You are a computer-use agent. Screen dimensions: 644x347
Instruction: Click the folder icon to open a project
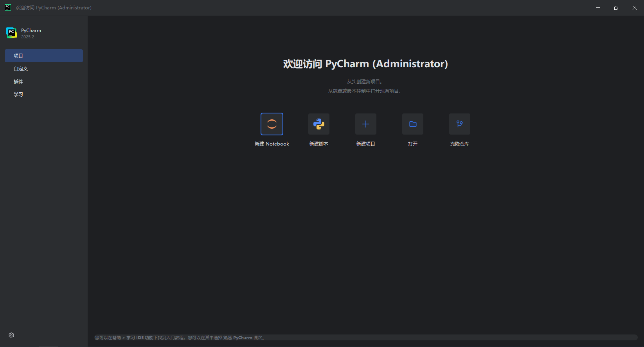pyautogui.click(x=413, y=124)
